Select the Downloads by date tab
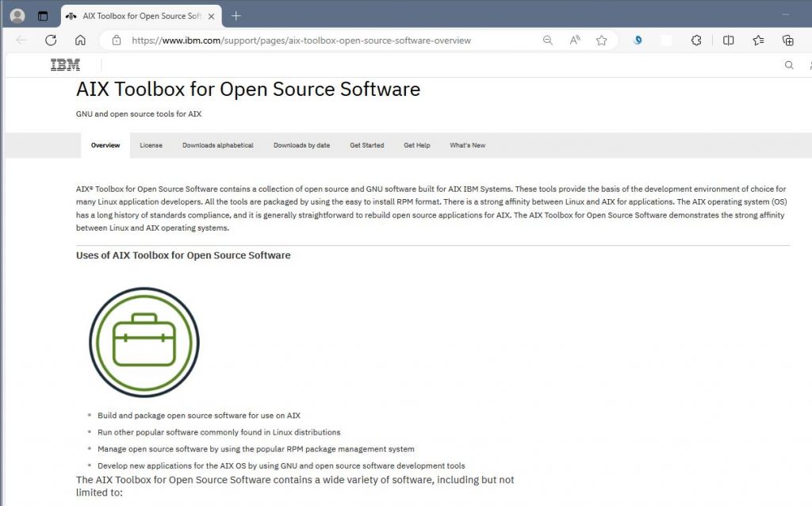The image size is (812, 506). tap(301, 145)
